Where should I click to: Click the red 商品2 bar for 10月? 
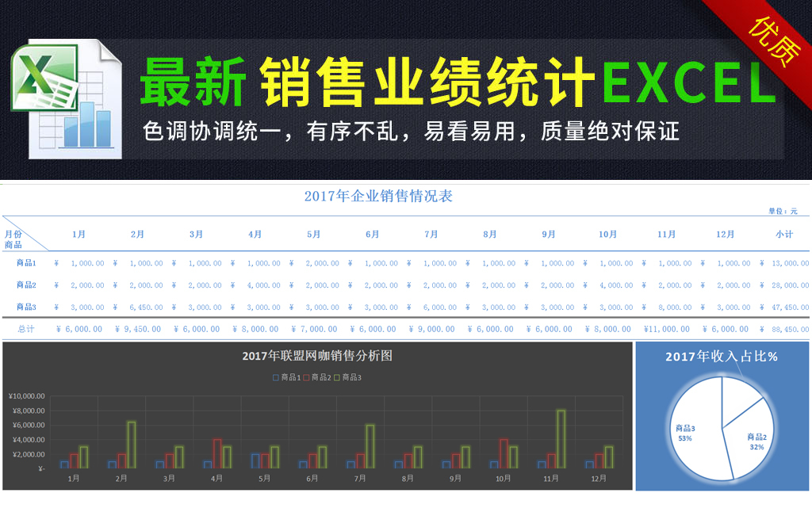pos(504,454)
